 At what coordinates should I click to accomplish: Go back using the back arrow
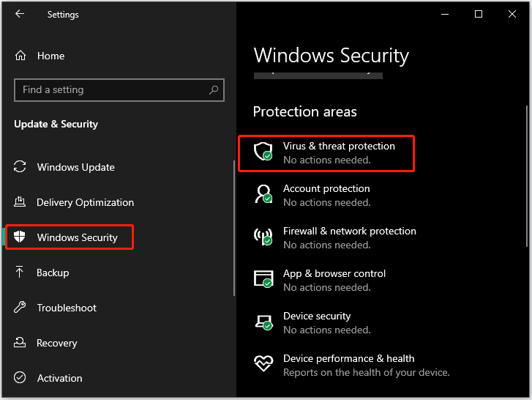(x=20, y=14)
